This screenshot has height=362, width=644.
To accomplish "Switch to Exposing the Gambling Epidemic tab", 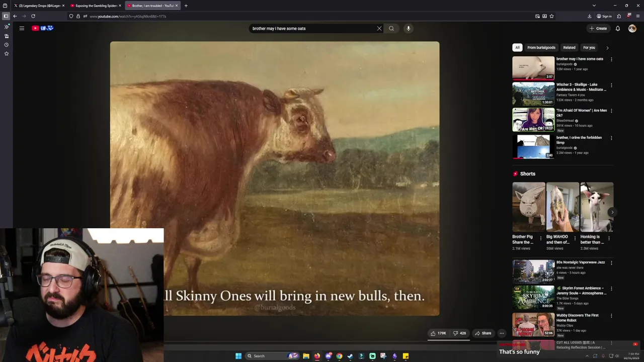I will pos(96,6).
